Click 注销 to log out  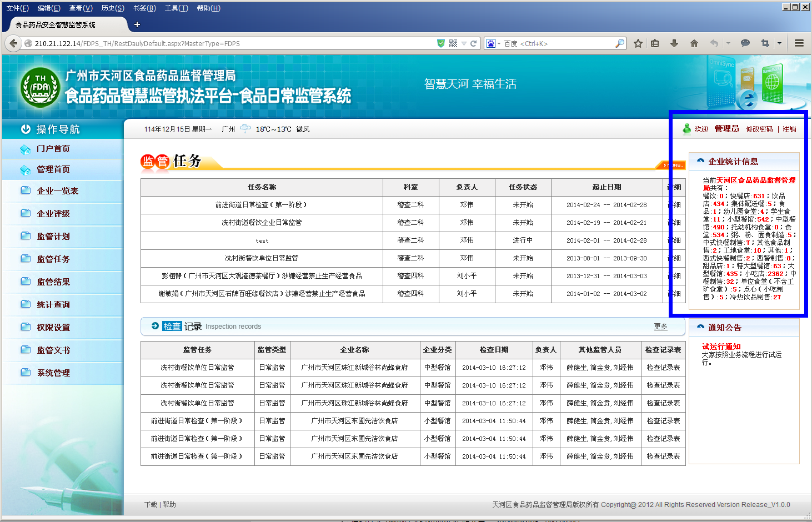coord(789,129)
